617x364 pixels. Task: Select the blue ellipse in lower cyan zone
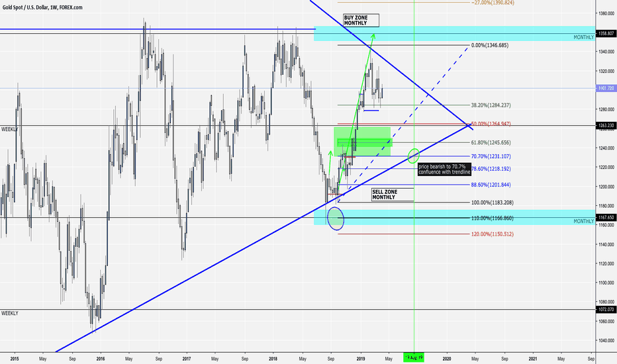(x=336, y=218)
